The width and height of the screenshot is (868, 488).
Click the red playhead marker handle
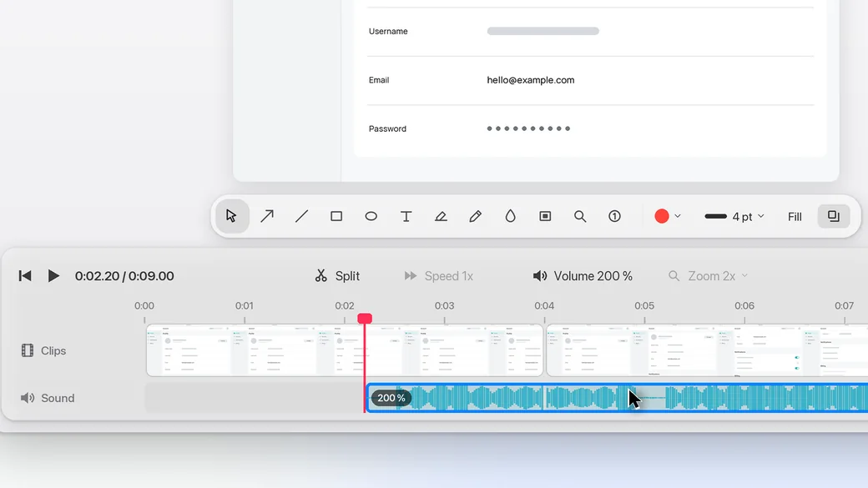pyautogui.click(x=365, y=318)
